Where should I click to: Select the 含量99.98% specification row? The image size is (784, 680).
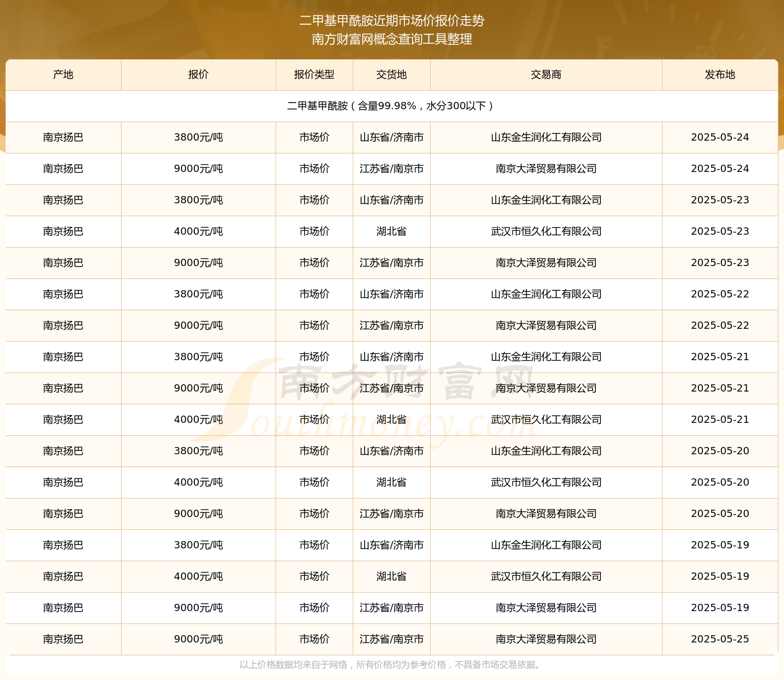pyautogui.click(x=391, y=106)
